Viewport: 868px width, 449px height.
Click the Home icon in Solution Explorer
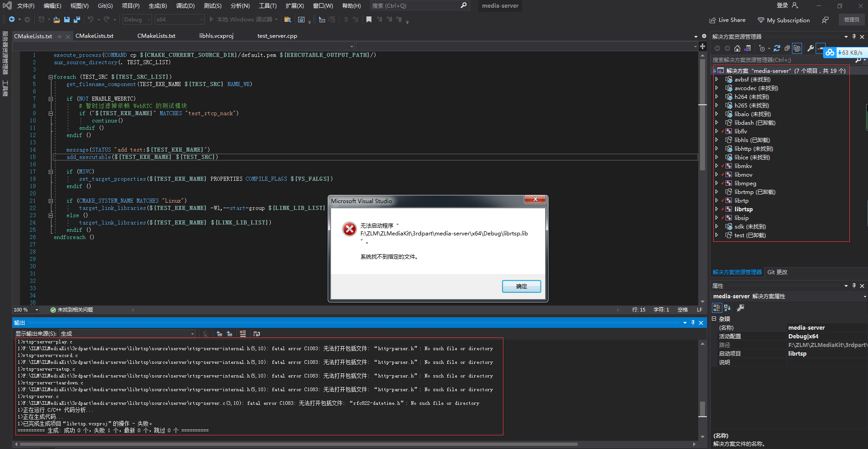pos(737,48)
